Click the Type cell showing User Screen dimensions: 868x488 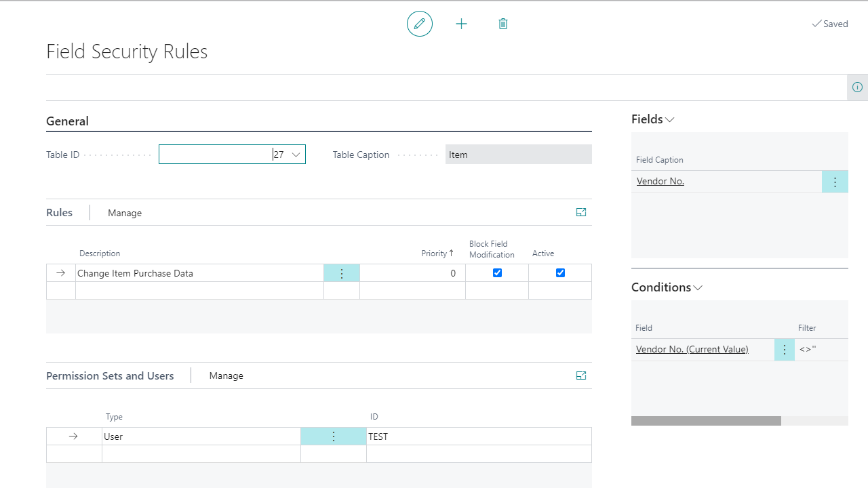pos(201,436)
